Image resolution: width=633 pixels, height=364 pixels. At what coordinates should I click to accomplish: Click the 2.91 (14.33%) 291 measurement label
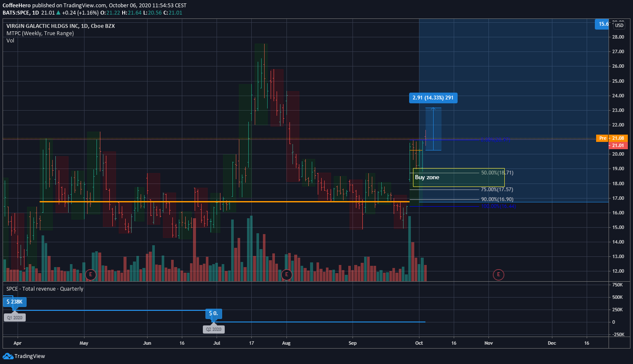433,98
